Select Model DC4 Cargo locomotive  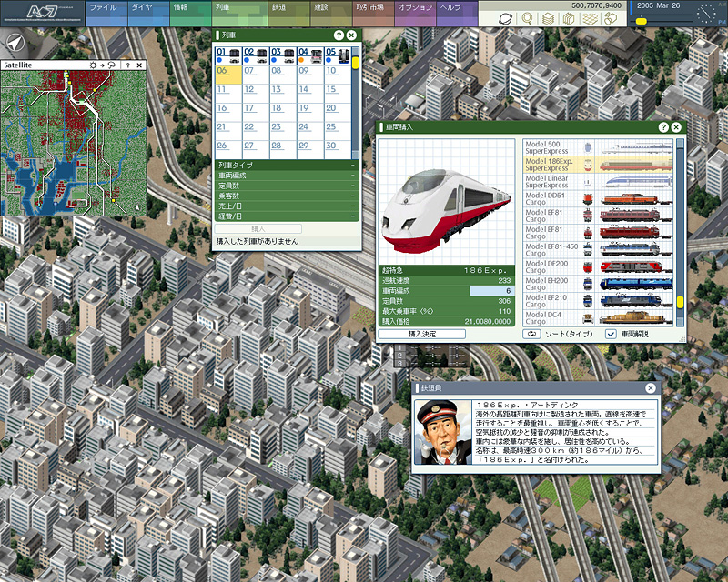point(598,318)
